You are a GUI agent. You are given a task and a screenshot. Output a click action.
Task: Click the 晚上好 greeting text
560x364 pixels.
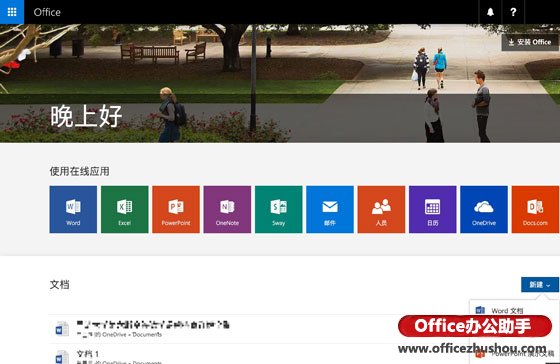[x=86, y=116]
